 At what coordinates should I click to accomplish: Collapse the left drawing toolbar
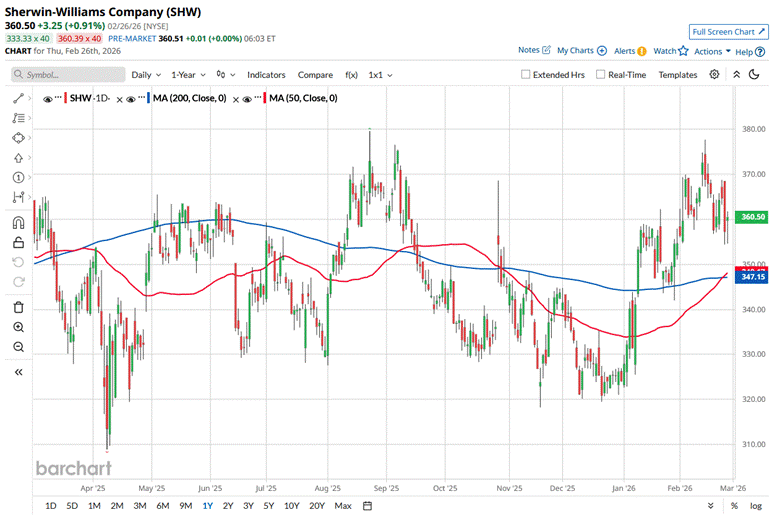point(18,372)
